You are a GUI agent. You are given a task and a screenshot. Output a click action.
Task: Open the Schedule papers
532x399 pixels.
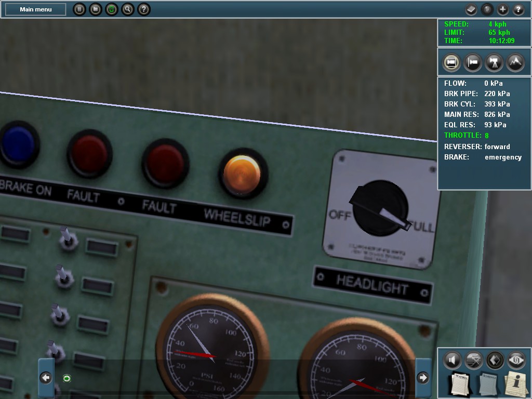coord(488,384)
